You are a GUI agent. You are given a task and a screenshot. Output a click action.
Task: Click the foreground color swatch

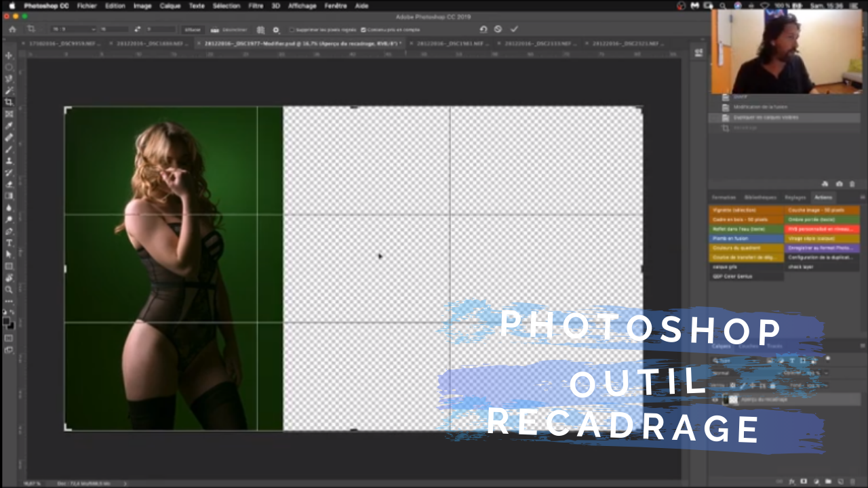pyautogui.click(x=6, y=321)
